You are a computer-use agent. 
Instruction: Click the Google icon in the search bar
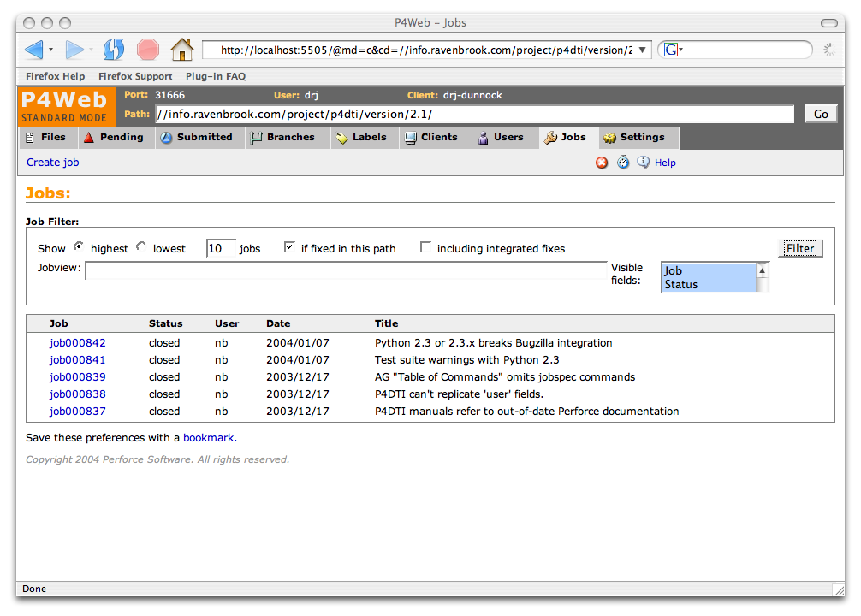[670, 49]
